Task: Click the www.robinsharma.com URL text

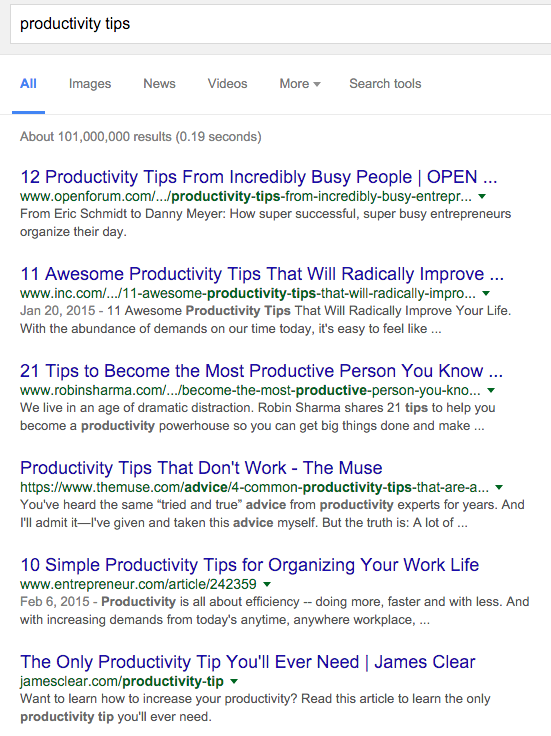Action: [250, 391]
